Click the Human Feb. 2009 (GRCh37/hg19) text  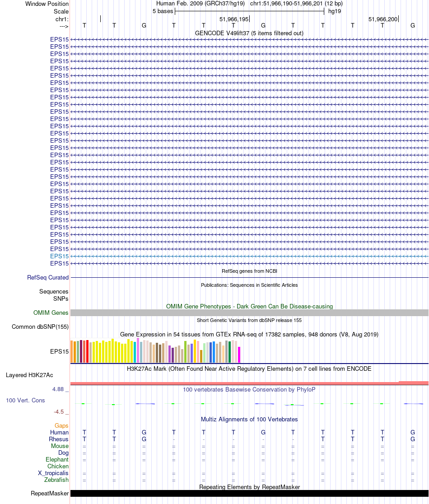coord(201,4)
